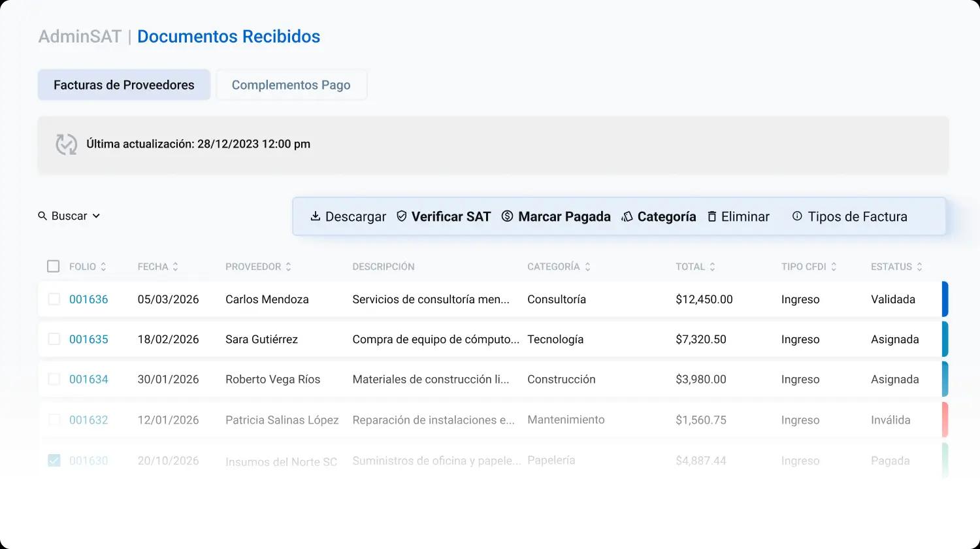
Task: Open invoice folio 001632 link
Action: coord(89,420)
